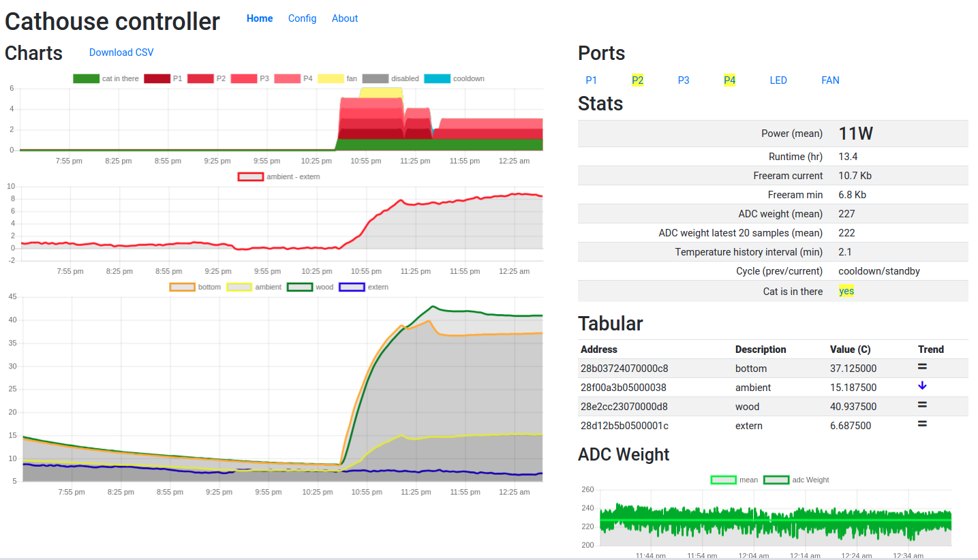Click the down arrow trend icon for ambient

(922, 386)
